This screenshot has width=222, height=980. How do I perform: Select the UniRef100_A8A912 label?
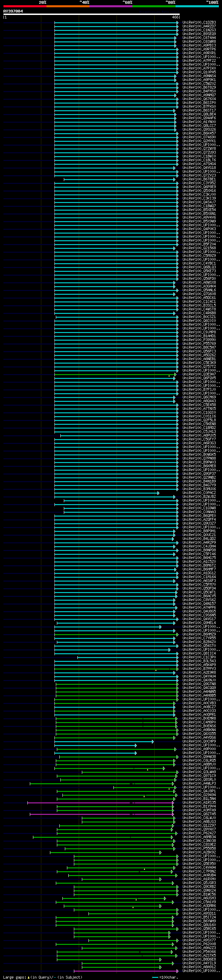199,967
